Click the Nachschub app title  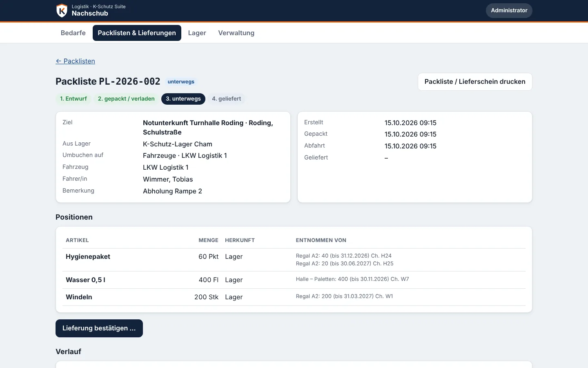[90, 13]
